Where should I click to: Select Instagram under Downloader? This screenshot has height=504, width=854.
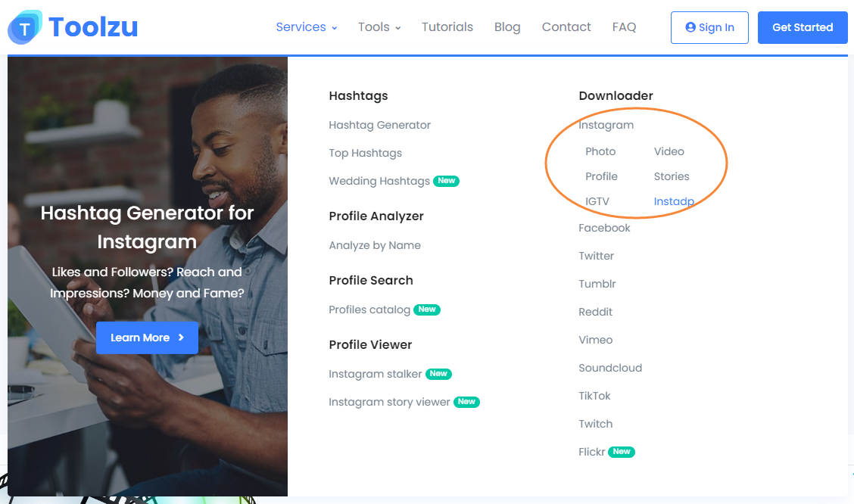coord(606,125)
